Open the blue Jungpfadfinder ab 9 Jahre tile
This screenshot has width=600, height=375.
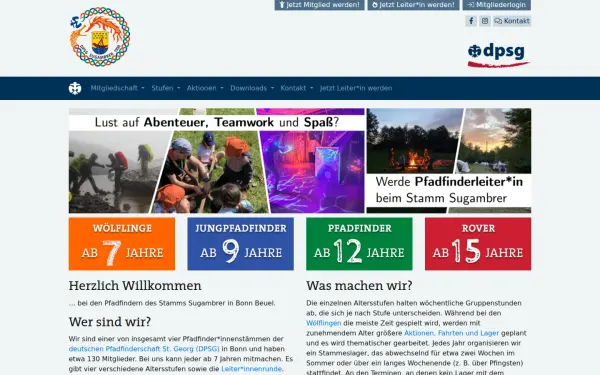(x=241, y=244)
